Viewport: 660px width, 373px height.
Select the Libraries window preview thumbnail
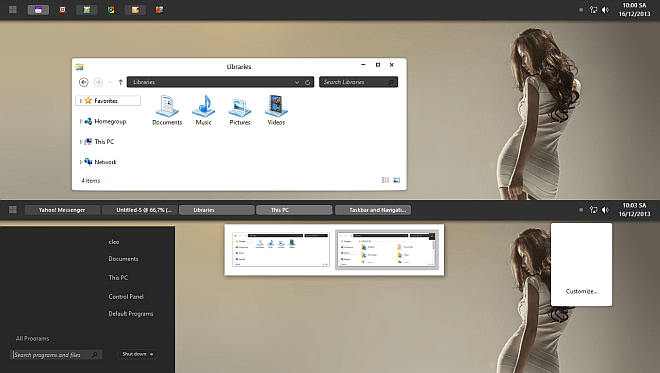click(281, 250)
